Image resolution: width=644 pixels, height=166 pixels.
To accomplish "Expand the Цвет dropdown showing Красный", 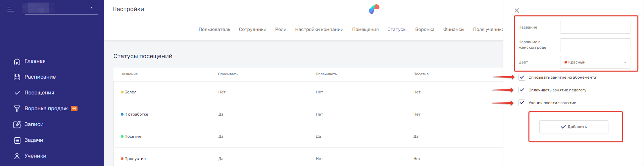I will [595, 62].
